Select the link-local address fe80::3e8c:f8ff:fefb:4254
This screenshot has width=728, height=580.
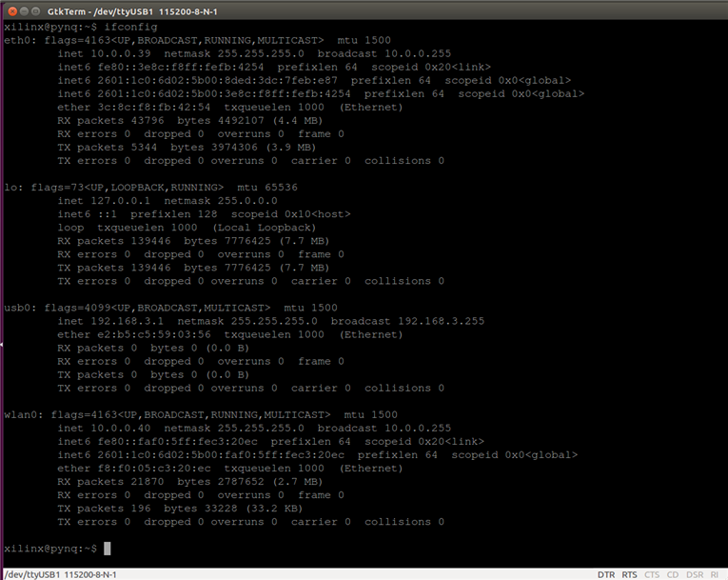click(181, 68)
